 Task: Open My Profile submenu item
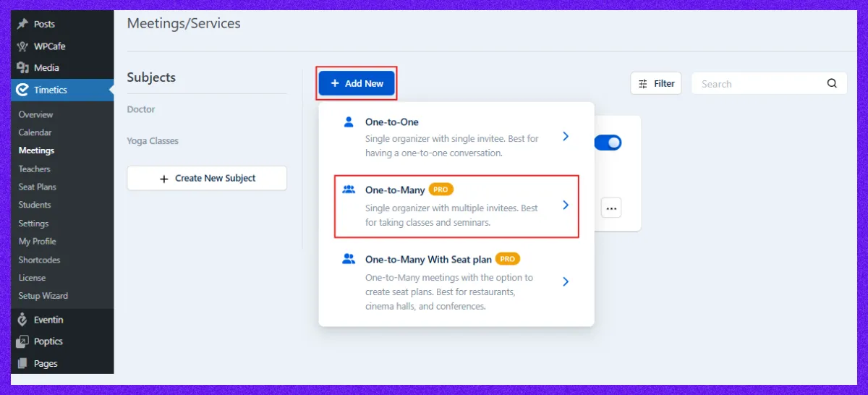tap(37, 242)
